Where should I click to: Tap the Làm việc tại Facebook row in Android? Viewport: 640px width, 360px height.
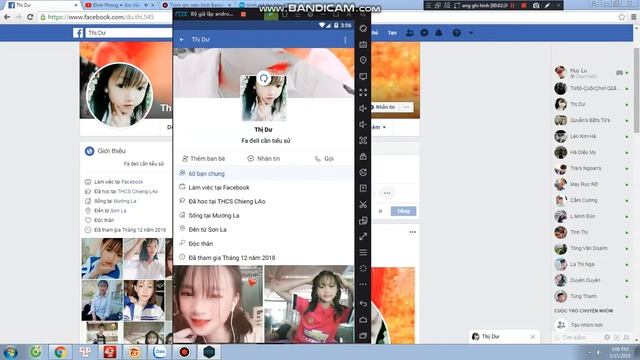point(264,187)
